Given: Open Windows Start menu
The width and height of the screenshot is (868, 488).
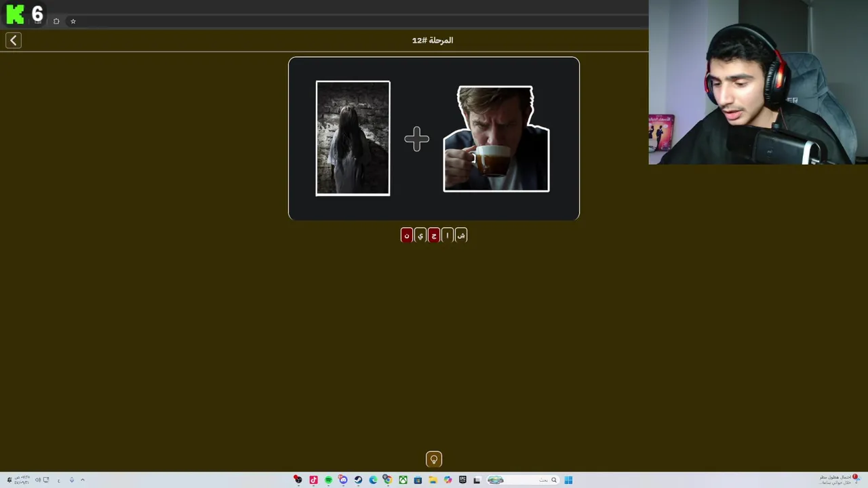Looking at the screenshot, I should point(568,480).
